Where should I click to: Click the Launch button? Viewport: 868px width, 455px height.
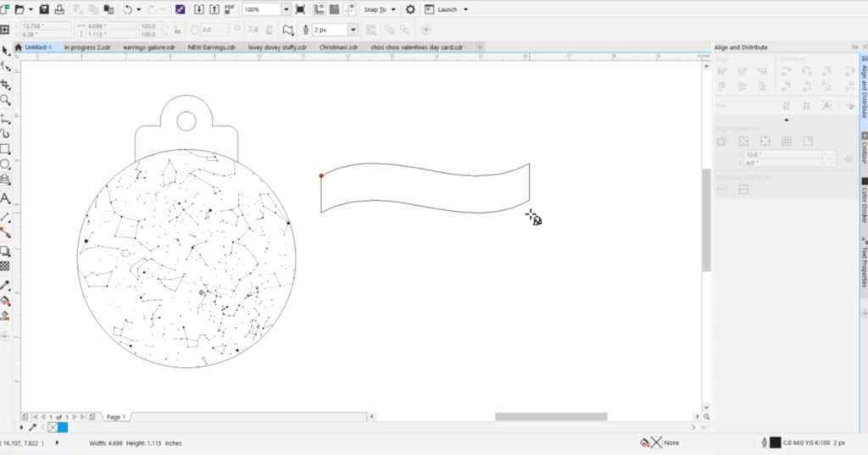pos(447,9)
